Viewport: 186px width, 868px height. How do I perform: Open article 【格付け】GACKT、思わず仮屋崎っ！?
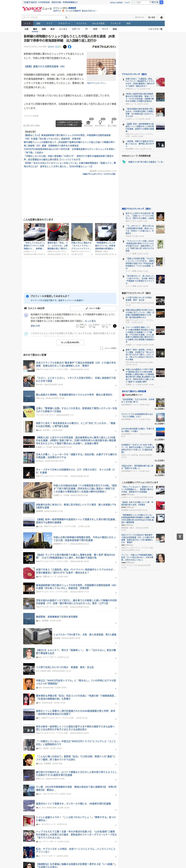(76, 652)
